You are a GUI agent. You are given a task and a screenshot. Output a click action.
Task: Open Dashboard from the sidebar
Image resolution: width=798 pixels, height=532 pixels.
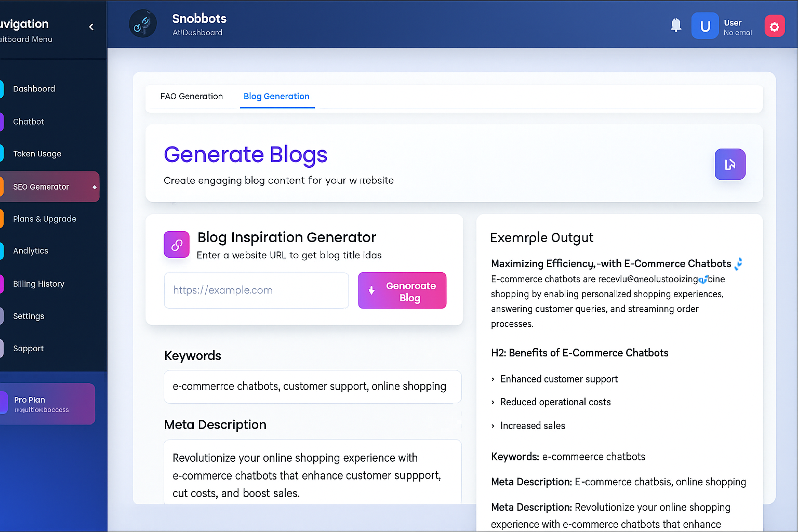pyautogui.click(x=34, y=89)
